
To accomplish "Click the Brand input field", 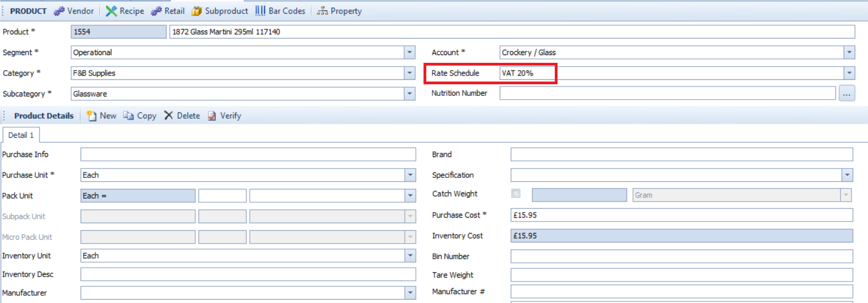I will pos(682,154).
